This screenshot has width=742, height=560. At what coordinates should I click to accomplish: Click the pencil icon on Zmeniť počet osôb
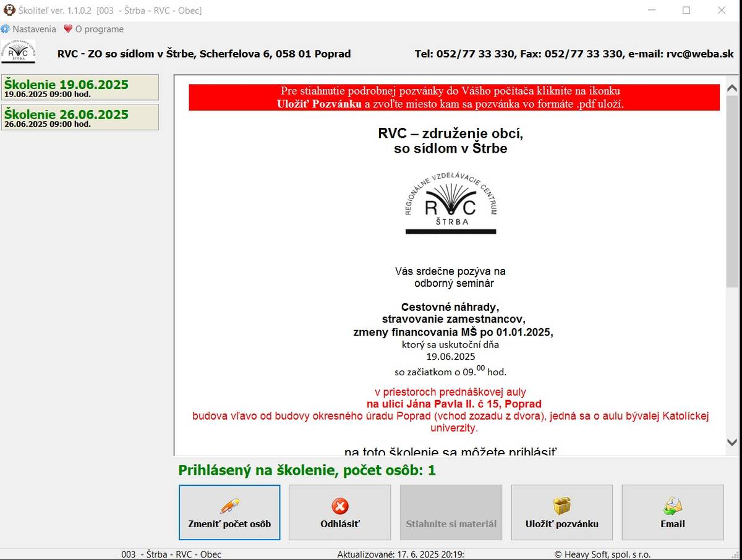pyautogui.click(x=229, y=506)
